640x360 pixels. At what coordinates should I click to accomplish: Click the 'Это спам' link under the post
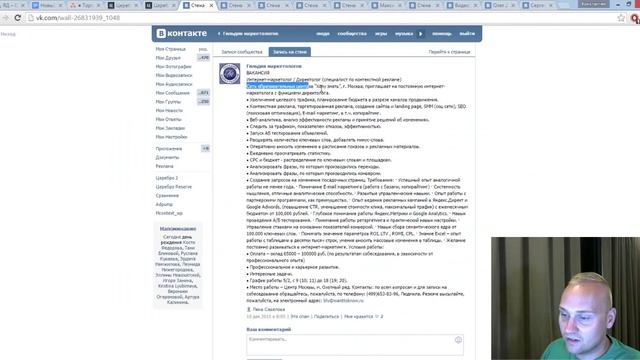300,316
